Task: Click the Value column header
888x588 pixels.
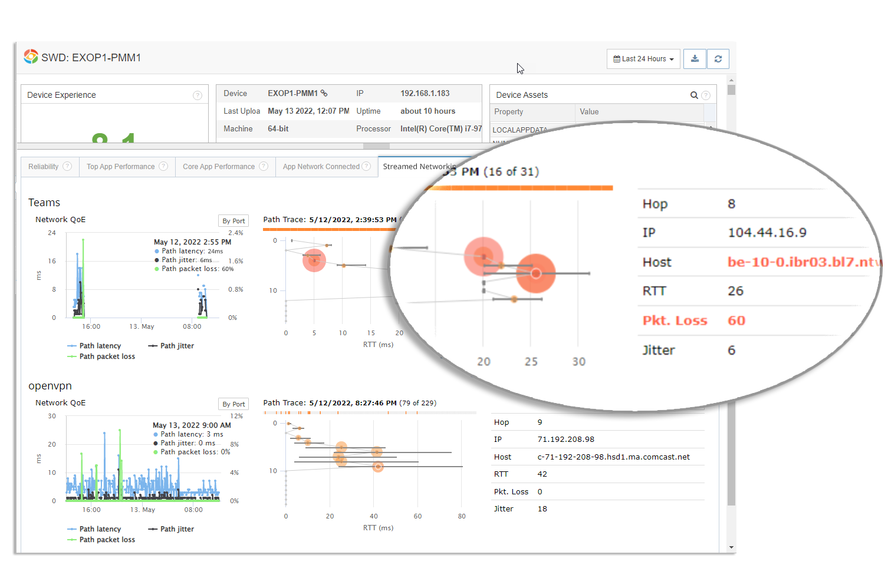Action: [640, 112]
